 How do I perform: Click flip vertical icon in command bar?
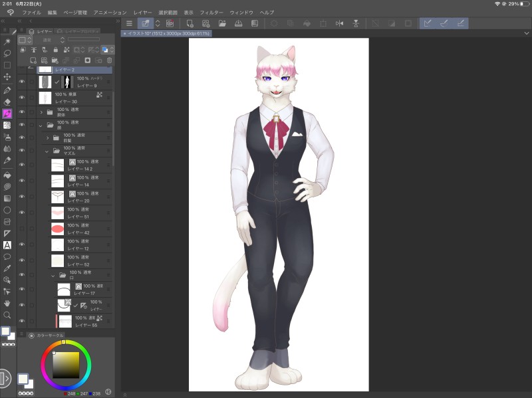pyautogui.click(x=356, y=23)
